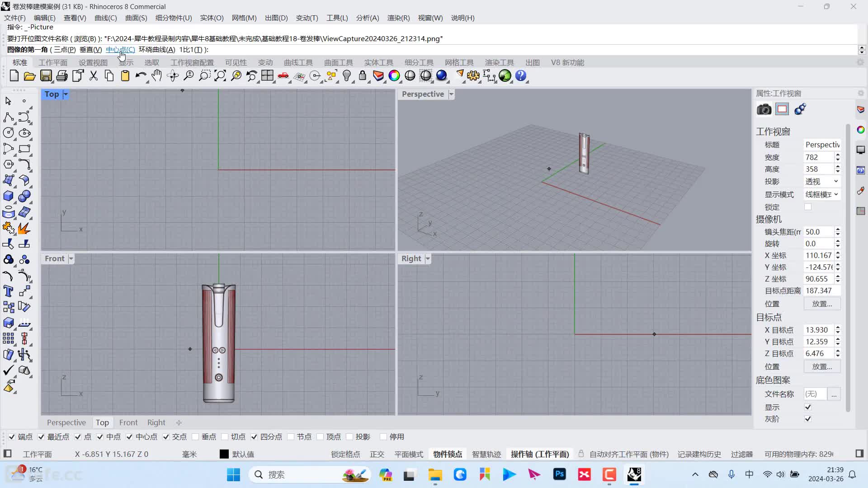Click the New file icon in toolbar

[x=14, y=76]
